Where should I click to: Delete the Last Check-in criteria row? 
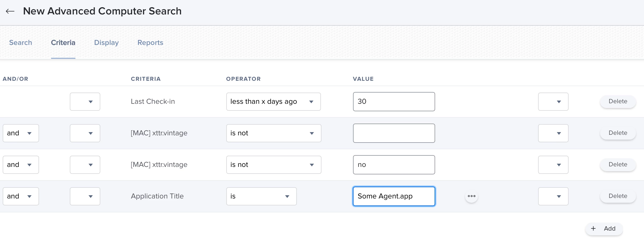click(x=618, y=102)
